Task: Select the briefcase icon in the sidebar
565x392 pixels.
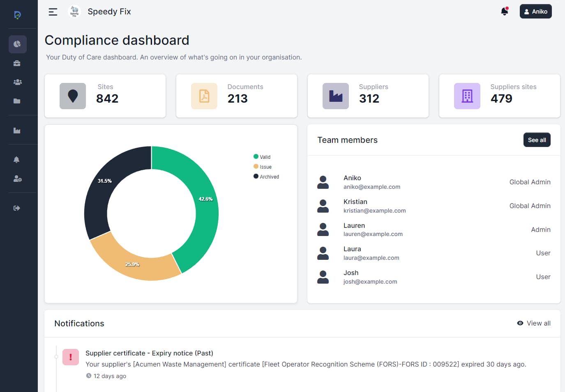Action: tap(17, 63)
